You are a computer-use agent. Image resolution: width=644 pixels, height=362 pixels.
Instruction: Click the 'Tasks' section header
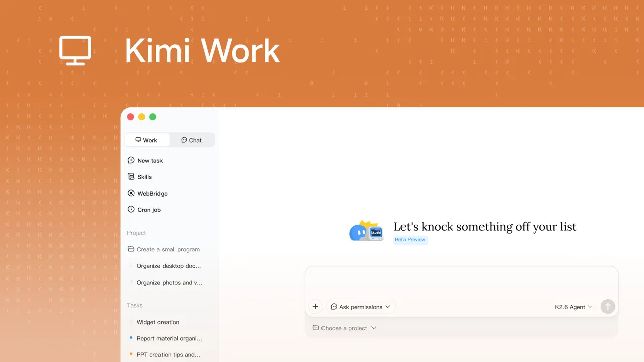click(x=135, y=305)
